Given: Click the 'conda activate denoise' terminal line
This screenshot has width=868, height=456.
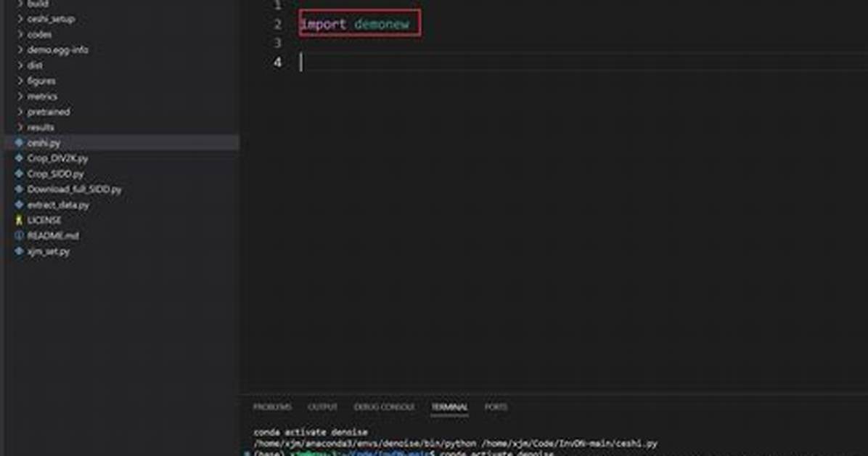Looking at the screenshot, I should pyautogui.click(x=311, y=431).
